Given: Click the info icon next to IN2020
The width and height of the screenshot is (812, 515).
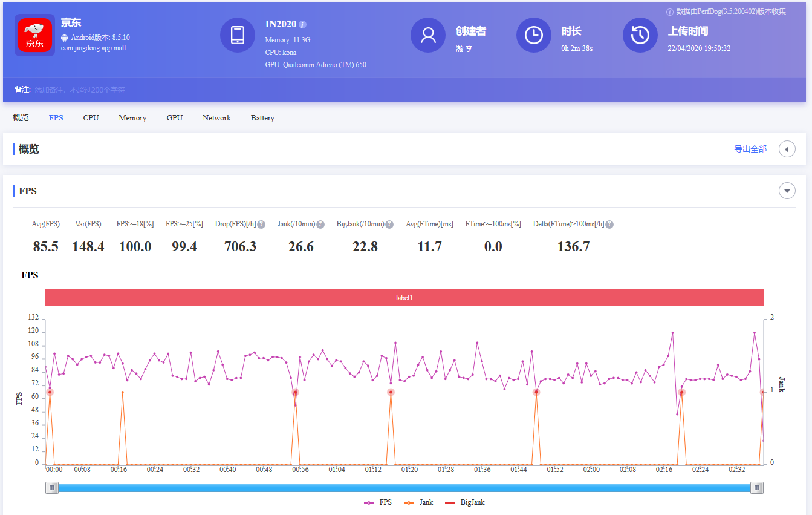Looking at the screenshot, I should [303, 25].
